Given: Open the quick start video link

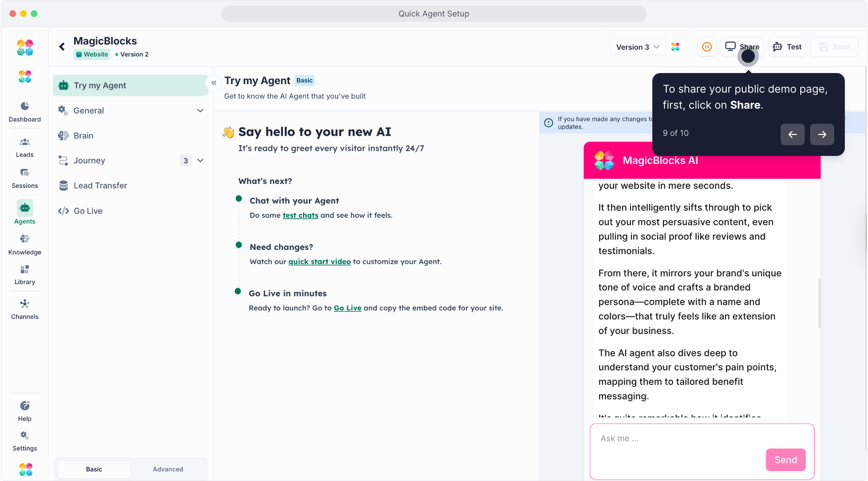Looking at the screenshot, I should 319,261.
